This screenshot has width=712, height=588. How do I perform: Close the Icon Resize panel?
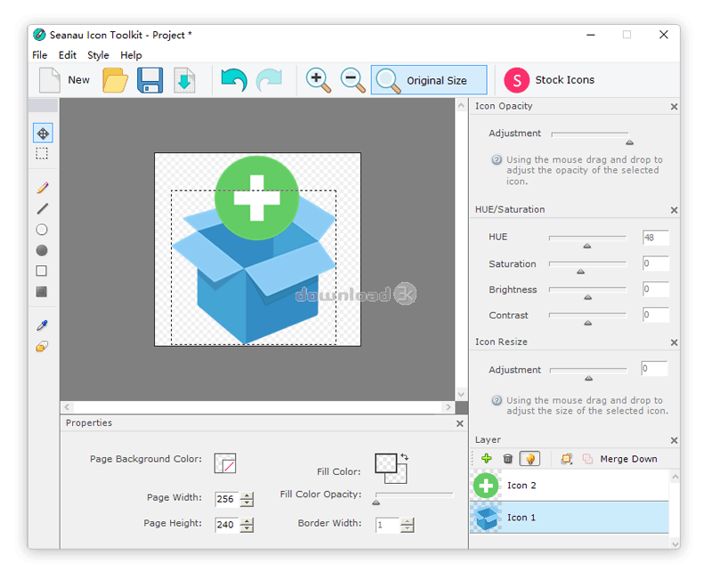[675, 342]
